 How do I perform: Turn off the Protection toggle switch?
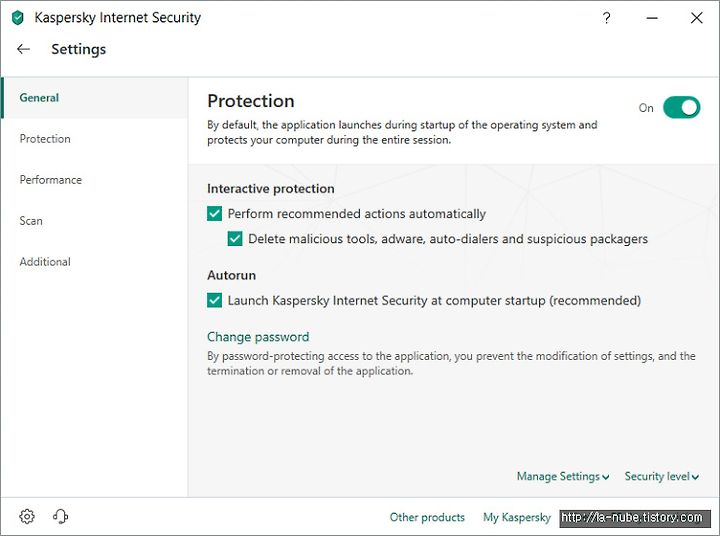point(681,107)
